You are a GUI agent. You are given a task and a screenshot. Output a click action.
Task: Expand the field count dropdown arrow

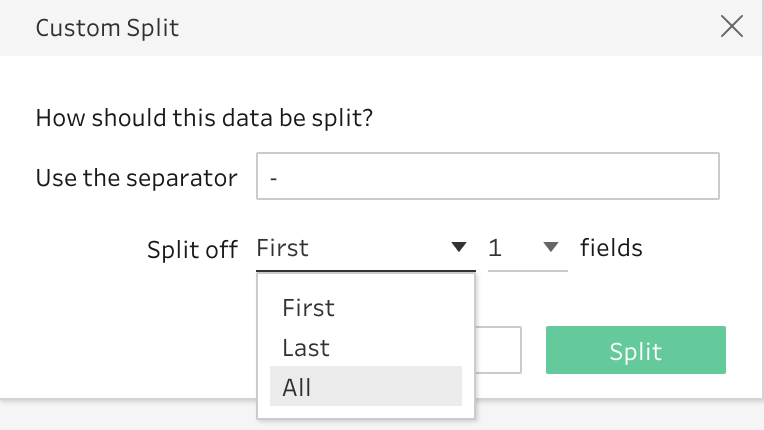pos(550,248)
